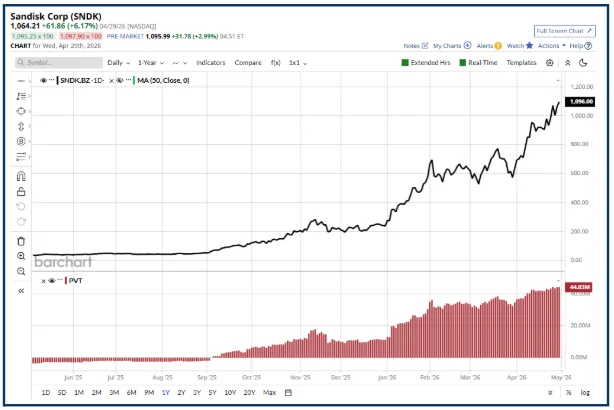Remove the MA(50) indicator with X
The height and width of the screenshot is (410, 614).
coord(112,81)
